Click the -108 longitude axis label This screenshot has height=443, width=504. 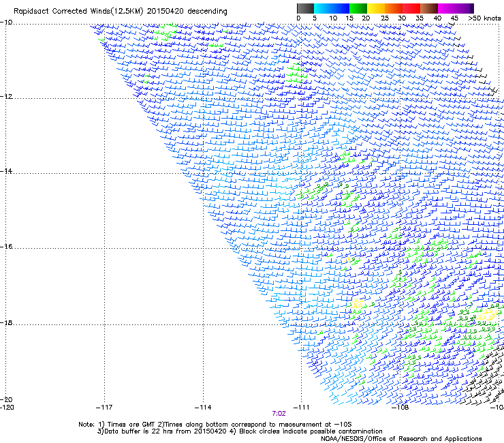point(400,408)
